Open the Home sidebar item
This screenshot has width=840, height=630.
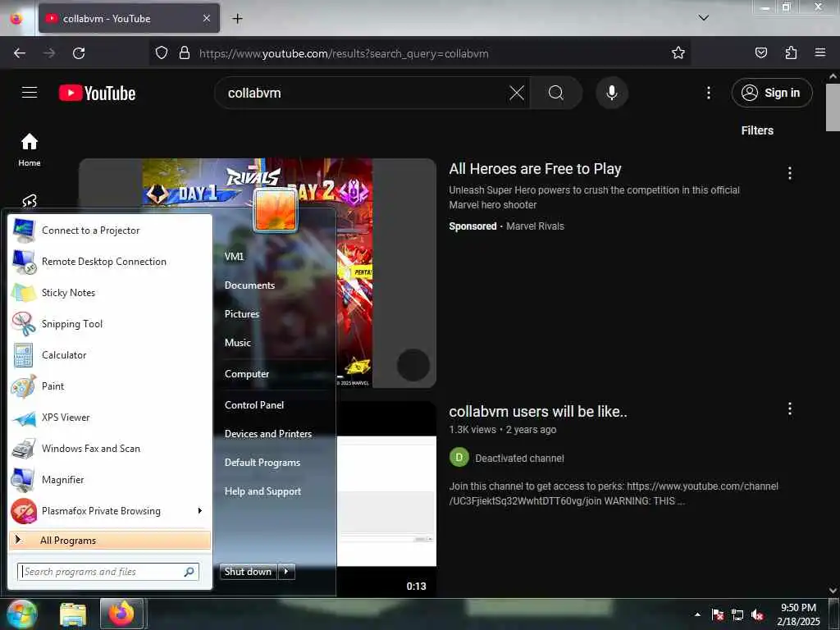tap(30, 150)
